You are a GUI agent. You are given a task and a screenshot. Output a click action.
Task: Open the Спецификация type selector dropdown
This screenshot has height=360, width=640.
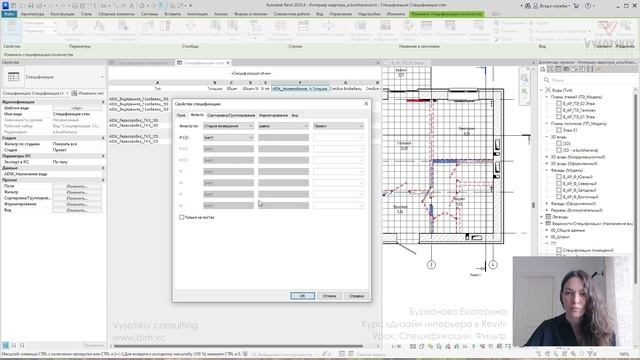[x=102, y=77]
